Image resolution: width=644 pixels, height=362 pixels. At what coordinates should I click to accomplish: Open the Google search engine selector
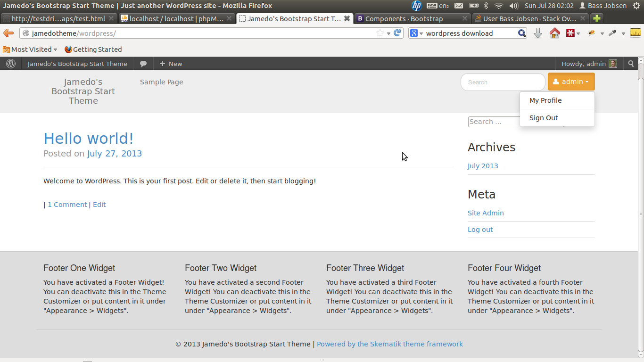[x=416, y=33]
